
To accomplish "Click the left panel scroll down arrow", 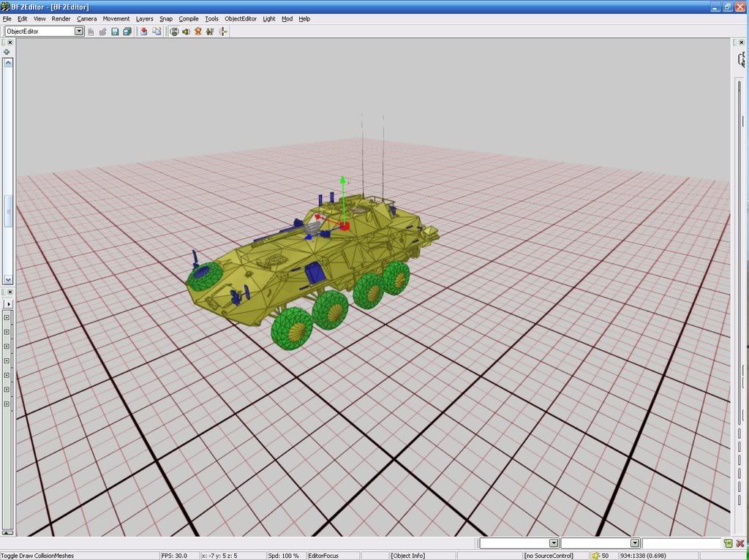I will (x=8, y=279).
